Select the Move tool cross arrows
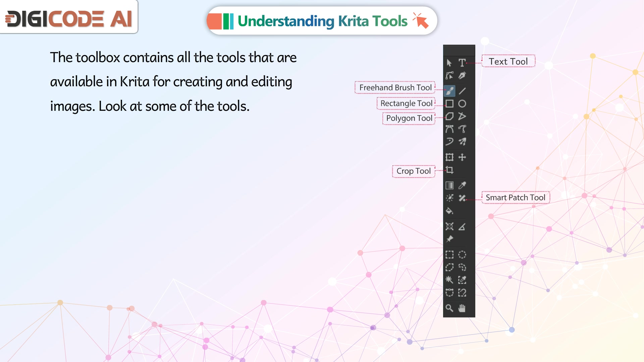Viewport: 644px width, 362px height. (x=462, y=157)
